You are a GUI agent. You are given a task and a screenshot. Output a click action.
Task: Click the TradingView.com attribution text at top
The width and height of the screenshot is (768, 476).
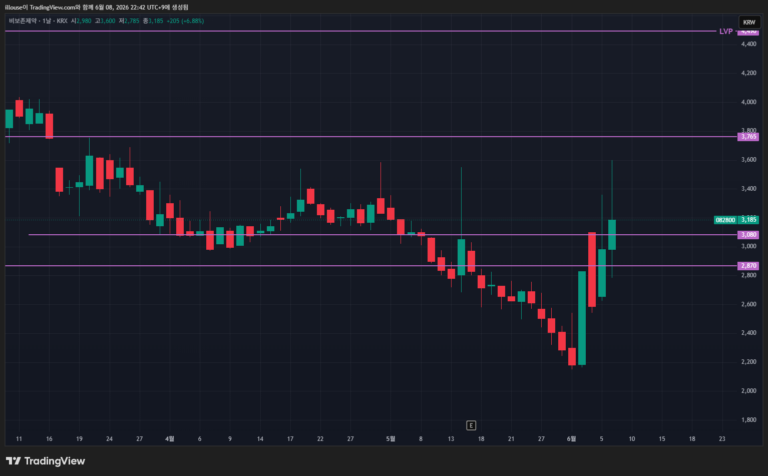52,7
